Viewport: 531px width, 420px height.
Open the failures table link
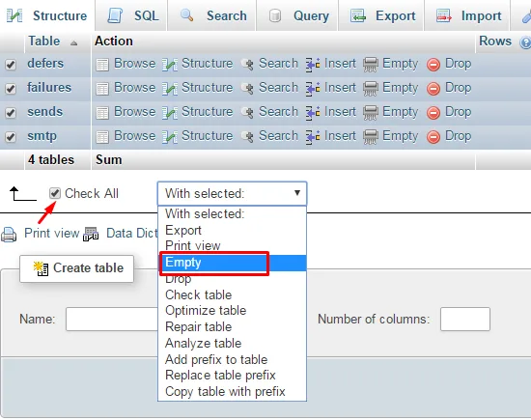click(49, 88)
